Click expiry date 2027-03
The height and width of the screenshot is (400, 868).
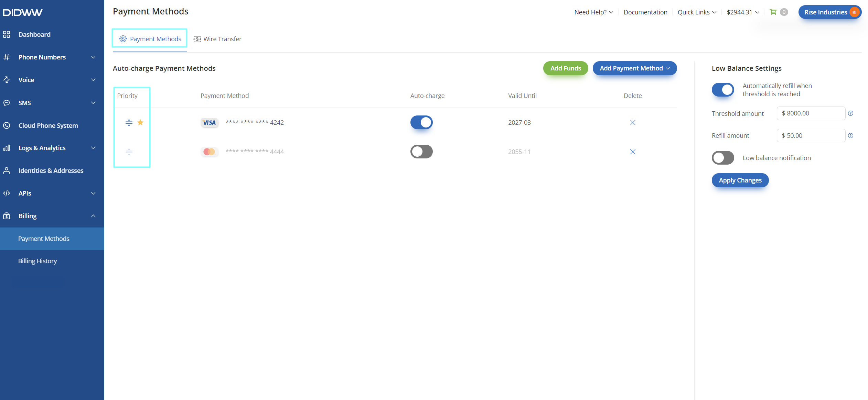pyautogui.click(x=519, y=122)
